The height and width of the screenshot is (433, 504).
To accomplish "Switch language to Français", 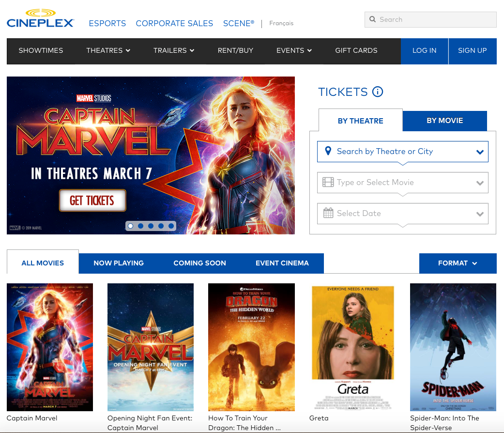I will (x=281, y=23).
